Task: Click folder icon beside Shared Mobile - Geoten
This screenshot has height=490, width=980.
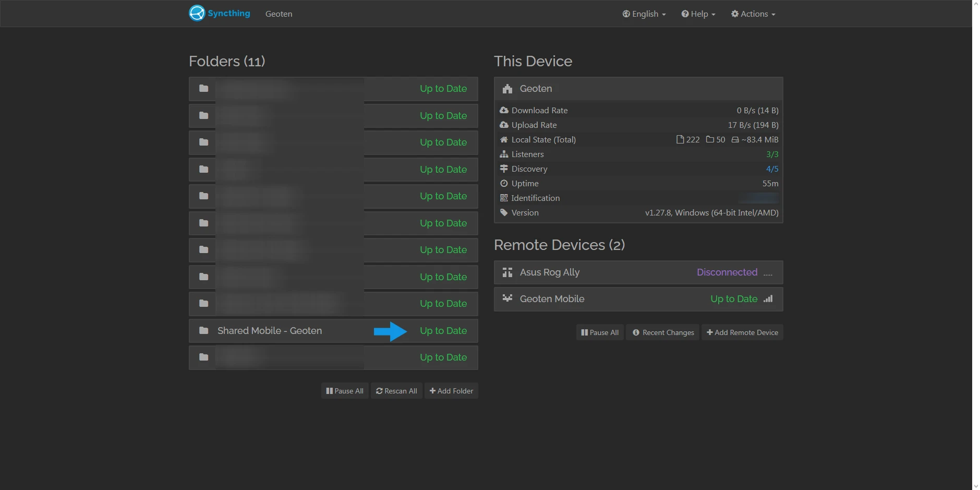Action: 203,330
